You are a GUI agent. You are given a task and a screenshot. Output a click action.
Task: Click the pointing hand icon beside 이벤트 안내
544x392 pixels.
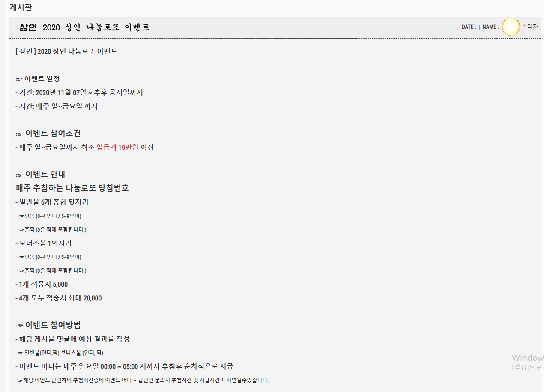point(19,175)
